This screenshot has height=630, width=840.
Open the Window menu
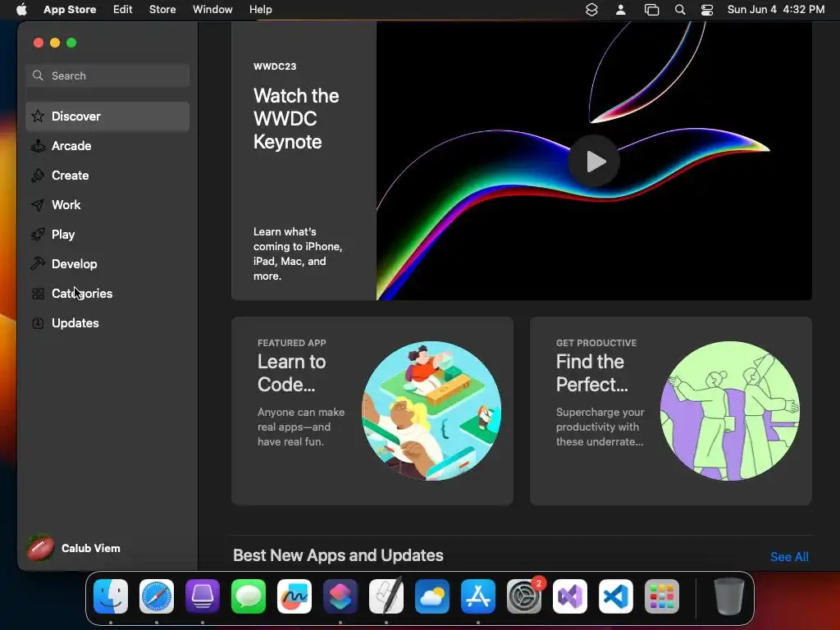click(212, 10)
